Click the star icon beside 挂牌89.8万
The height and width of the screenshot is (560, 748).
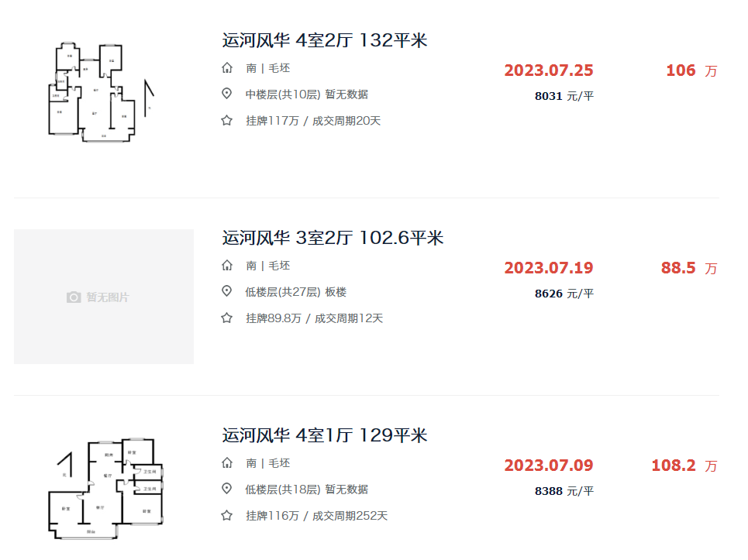[227, 318]
